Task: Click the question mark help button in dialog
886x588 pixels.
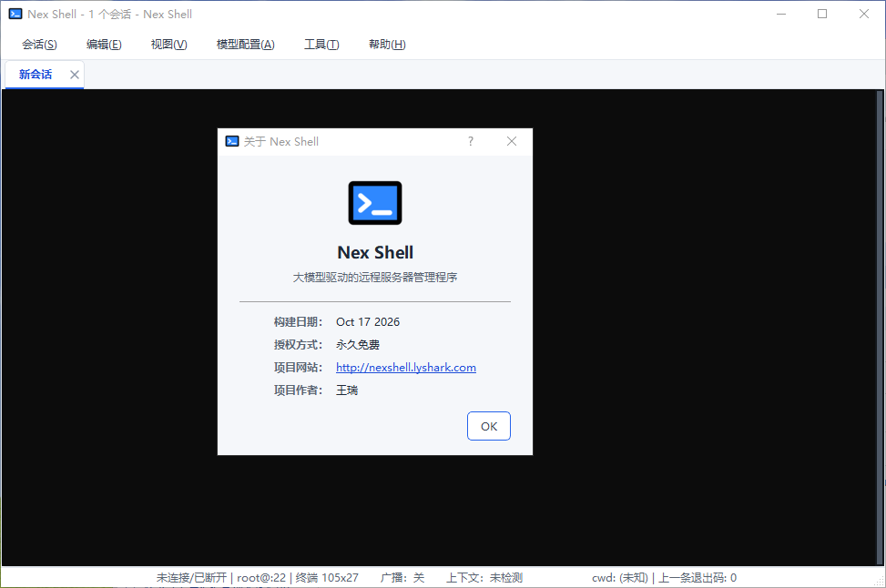Action: [x=471, y=141]
